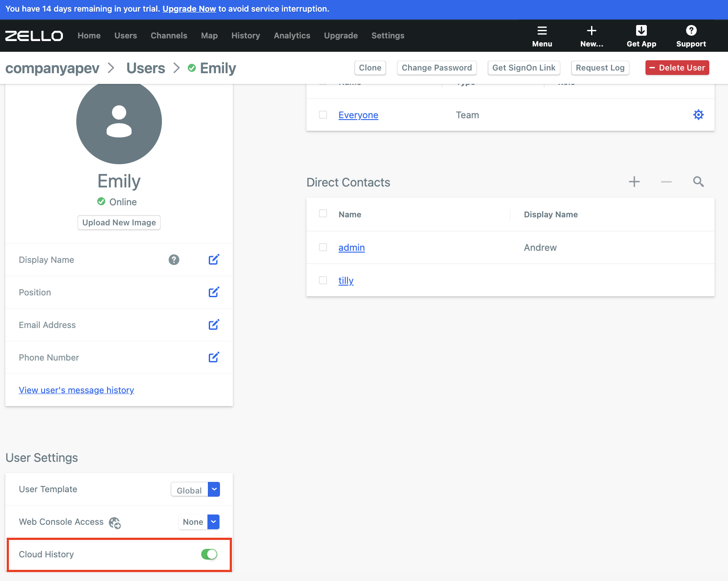Open the admin contact link
This screenshot has height=581, width=728.
(352, 248)
